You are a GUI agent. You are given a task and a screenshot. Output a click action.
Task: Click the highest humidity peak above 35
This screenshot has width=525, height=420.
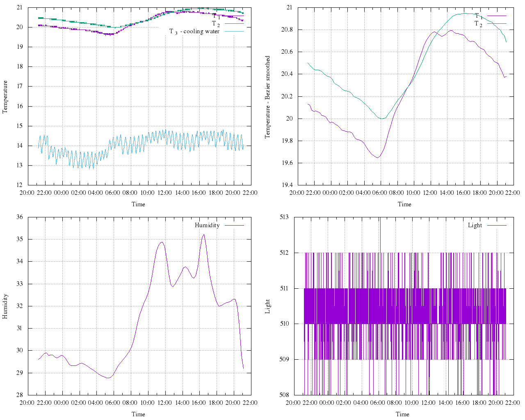(x=204, y=235)
